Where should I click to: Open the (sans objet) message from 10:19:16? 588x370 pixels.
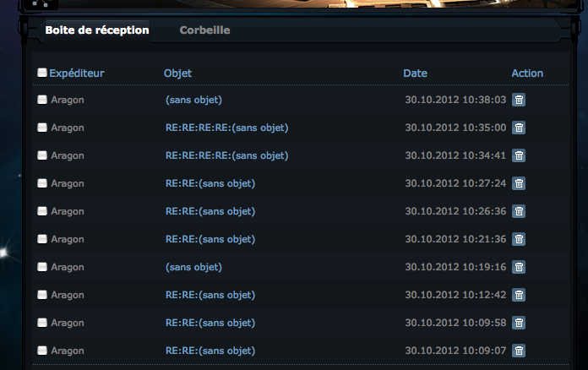(x=193, y=267)
